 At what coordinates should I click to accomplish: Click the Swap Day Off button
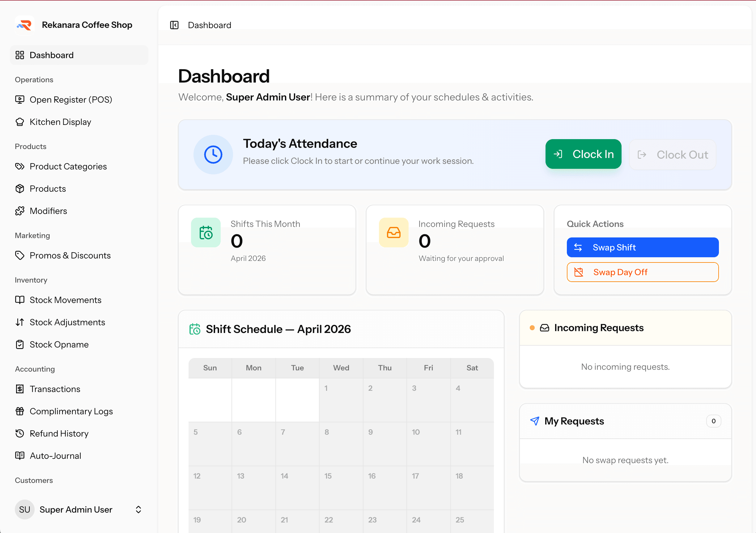pyautogui.click(x=642, y=272)
